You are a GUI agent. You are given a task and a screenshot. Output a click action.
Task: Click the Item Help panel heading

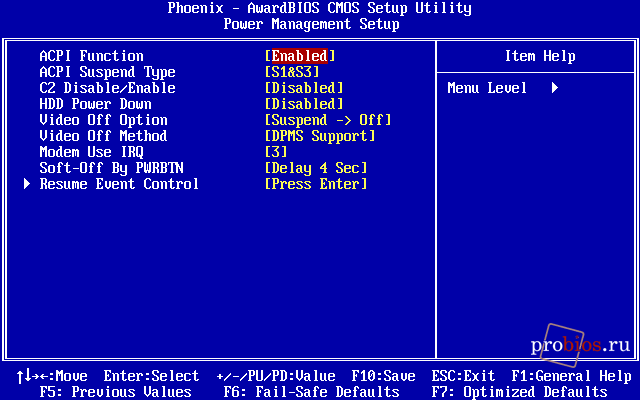(x=540, y=56)
